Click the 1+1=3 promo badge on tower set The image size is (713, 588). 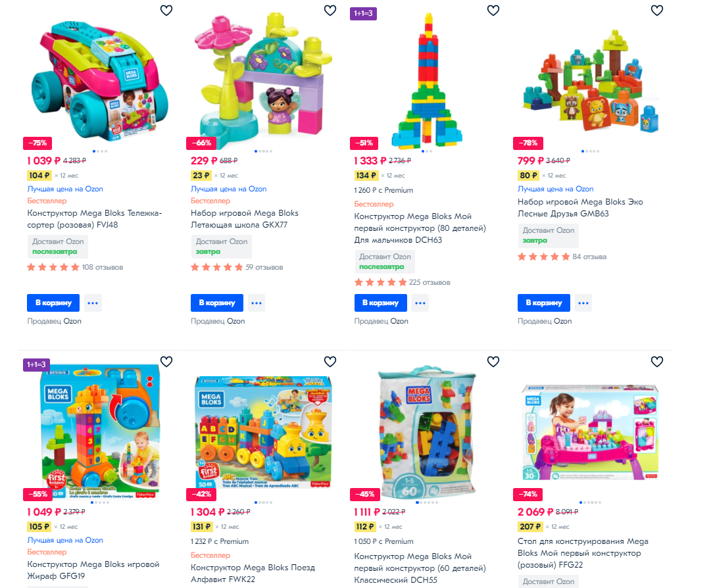pos(363,14)
